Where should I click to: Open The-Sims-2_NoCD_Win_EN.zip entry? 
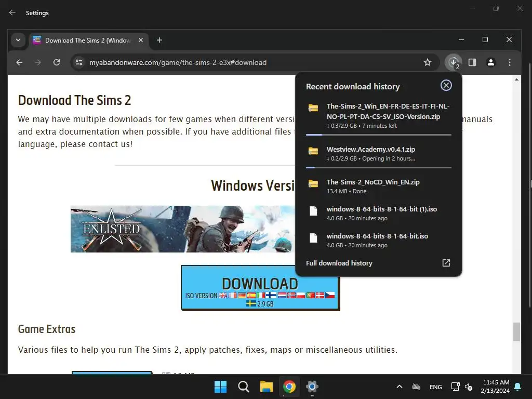(x=379, y=187)
